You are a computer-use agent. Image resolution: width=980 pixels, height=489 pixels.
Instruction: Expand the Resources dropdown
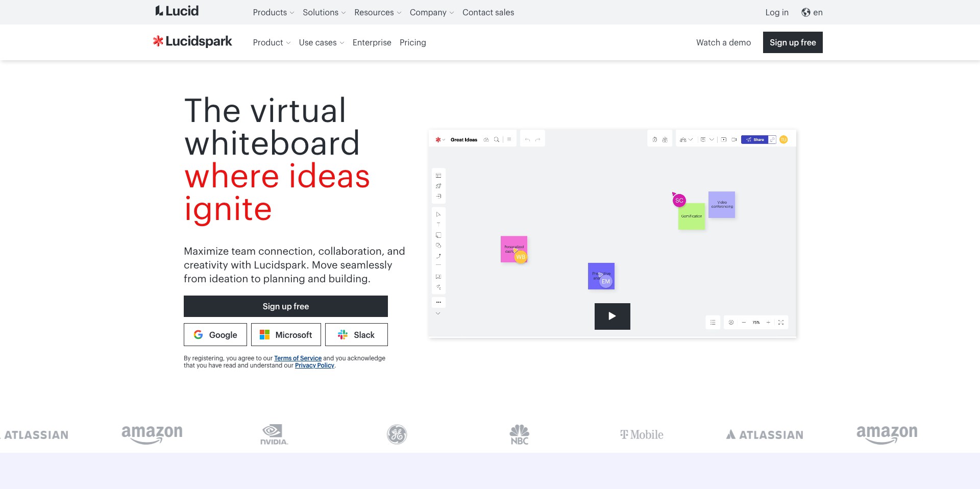[x=378, y=12]
